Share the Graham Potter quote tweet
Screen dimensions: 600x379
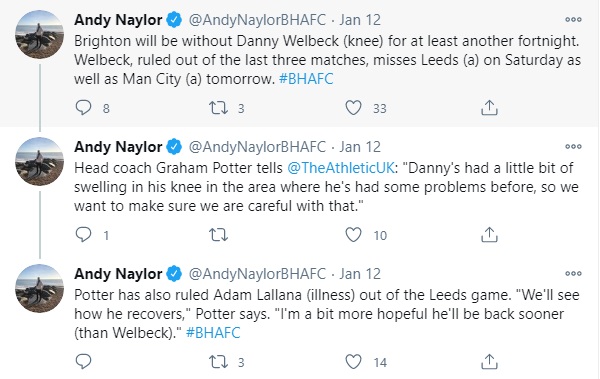[489, 235]
